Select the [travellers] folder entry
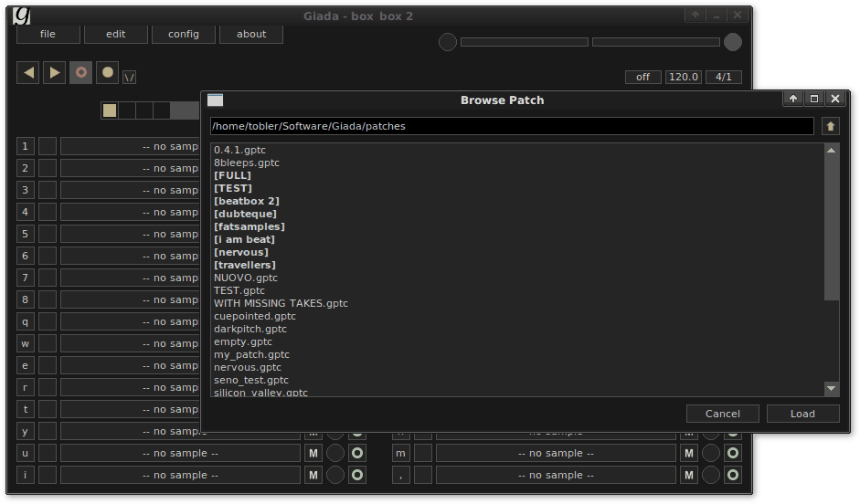This screenshot has height=504, width=860. [x=245, y=265]
